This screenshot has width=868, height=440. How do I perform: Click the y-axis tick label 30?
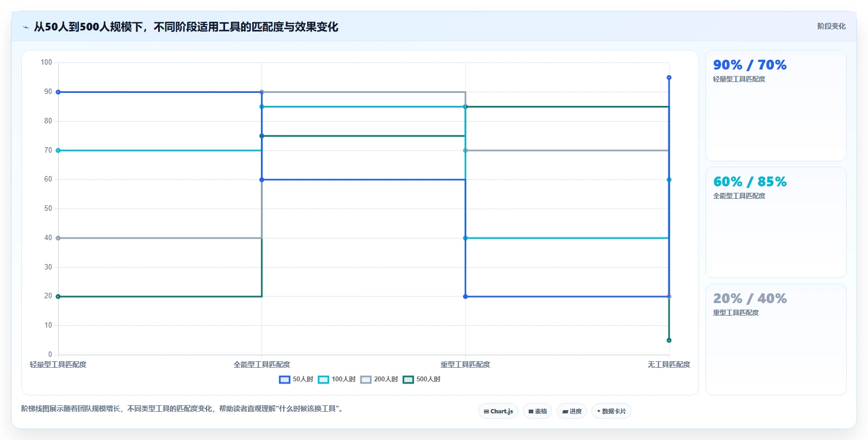[48, 267]
